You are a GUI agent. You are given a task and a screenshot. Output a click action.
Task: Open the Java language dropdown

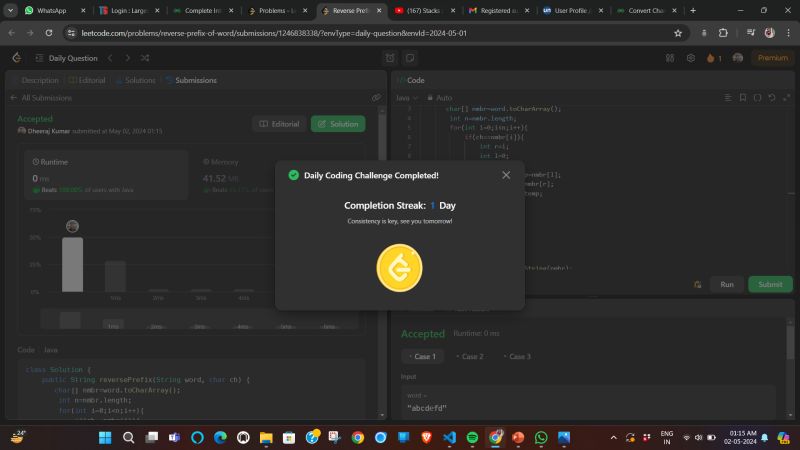[407, 97]
